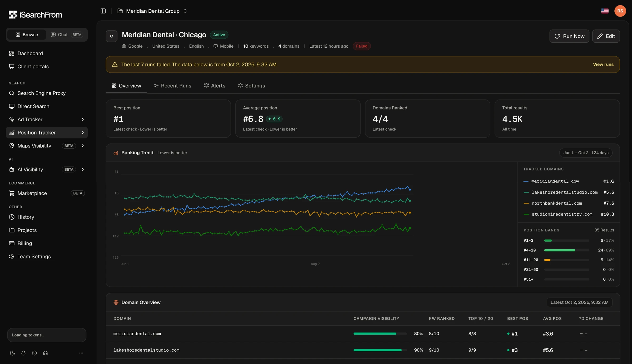This screenshot has height=364, width=632.
Task: Expand the Position Tracker chevron
Action: point(82,133)
